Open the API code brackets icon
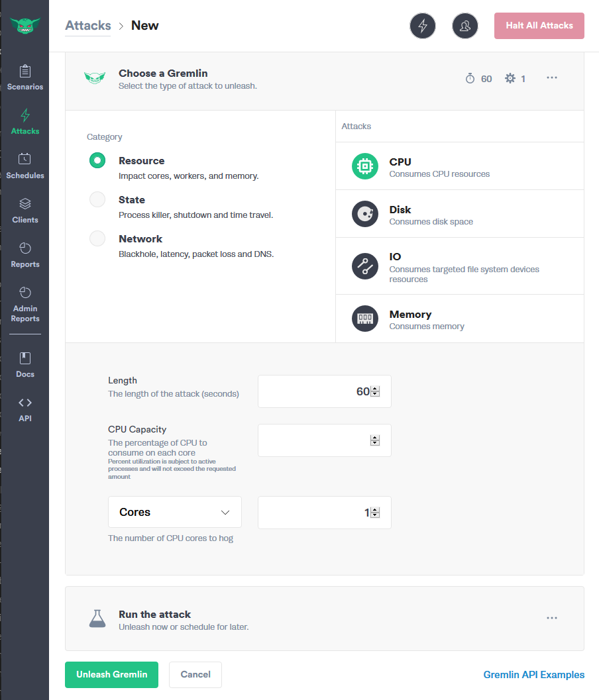The width and height of the screenshot is (599, 700). pyautogui.click(x=25, y=403)
